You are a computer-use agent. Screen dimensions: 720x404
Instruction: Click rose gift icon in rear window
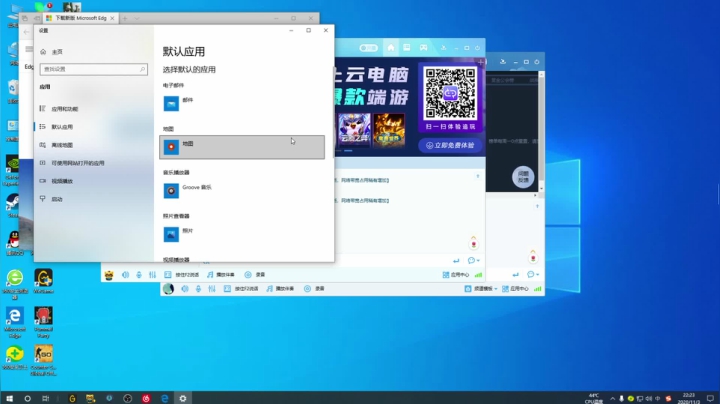[x=533, y=257]
